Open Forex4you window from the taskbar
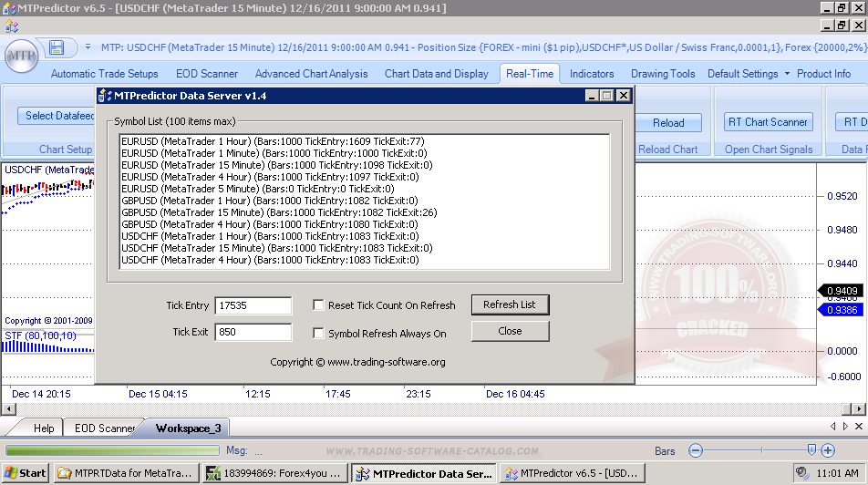This screenshot has height=485, width=868. pyautogui.click(x=274, y=473)
